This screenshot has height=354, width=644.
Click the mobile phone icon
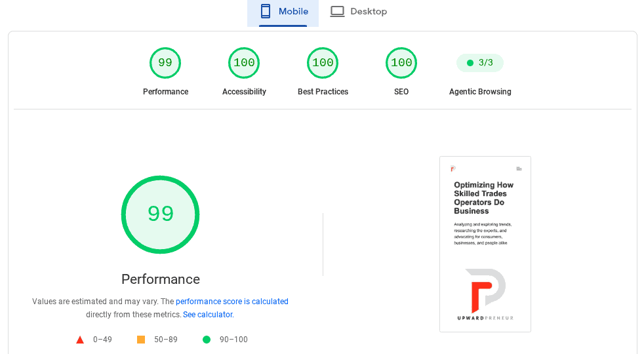click(x=266, y=12)
